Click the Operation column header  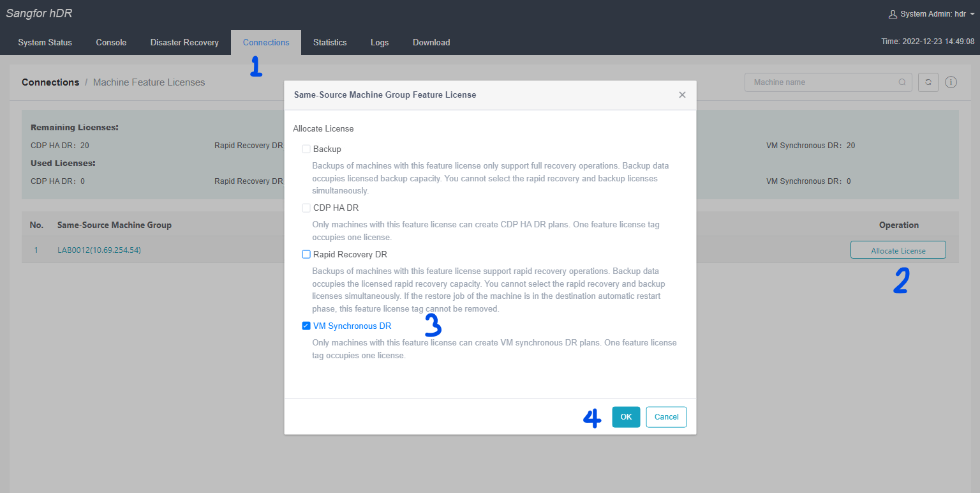click(899, 225)
